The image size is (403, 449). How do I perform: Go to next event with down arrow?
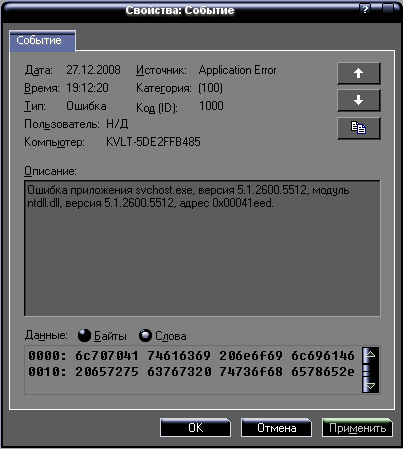point(359,100)
